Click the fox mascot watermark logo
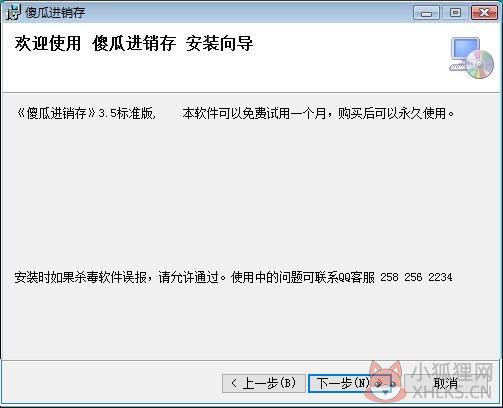Viewport: 503px width, 408px height. (x=385, y=382)
